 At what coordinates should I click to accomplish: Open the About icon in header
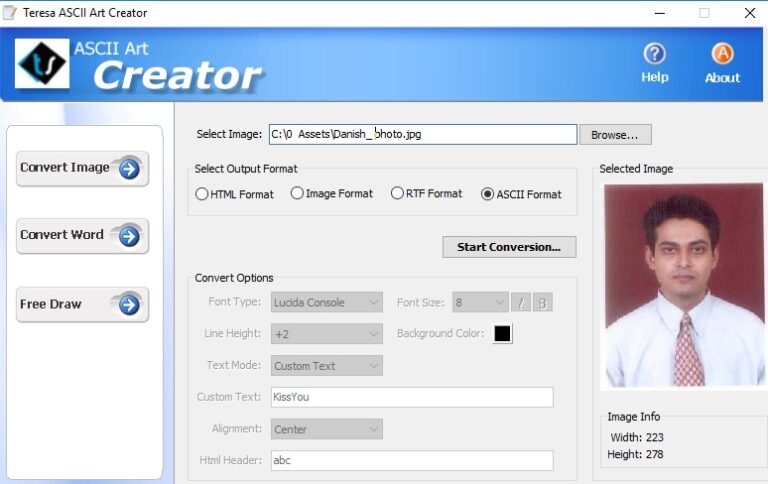pos(722,53)
